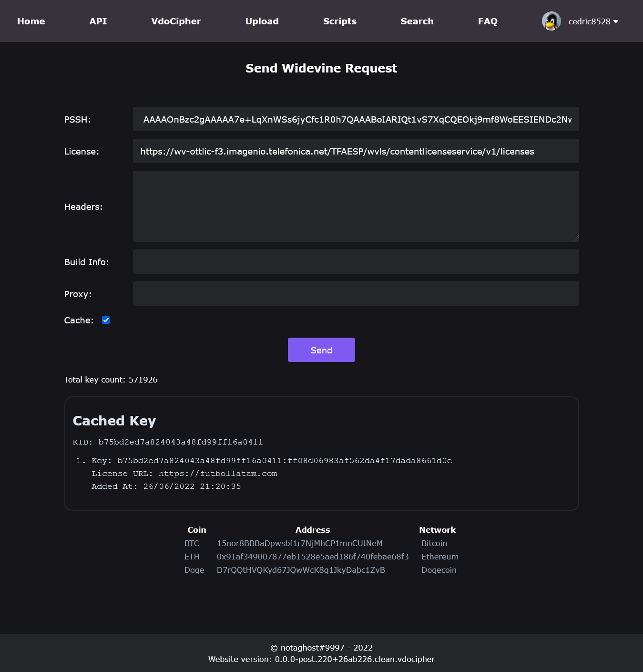This screenshot has width=643, height=672.
Task: Select the ETH address text
Action: 313,557
